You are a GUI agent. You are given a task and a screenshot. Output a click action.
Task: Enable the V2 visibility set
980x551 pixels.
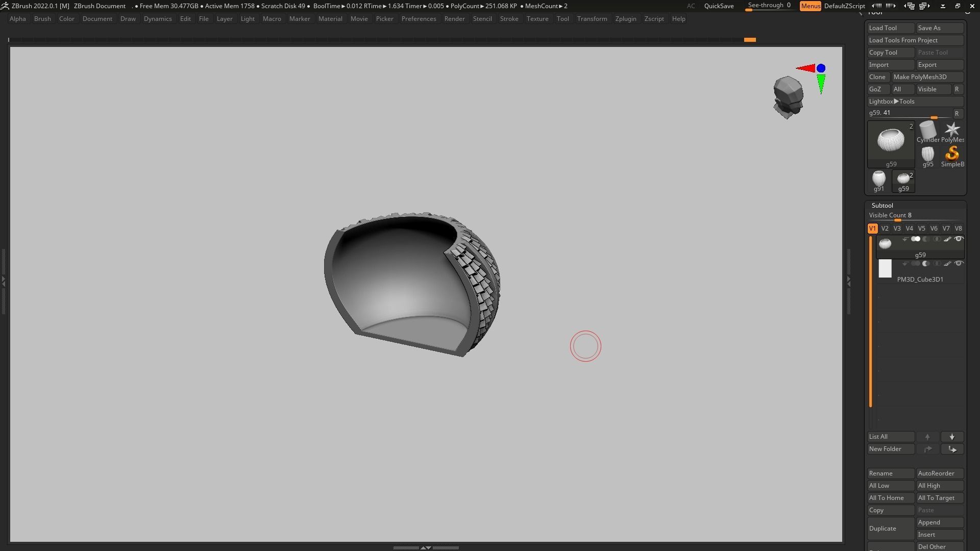[885, 229]
